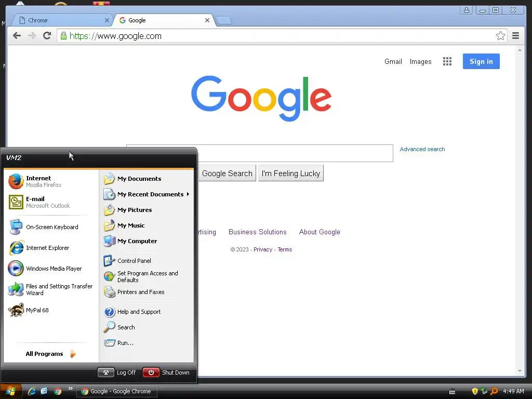
Task: Switch to the Chrome tab
Action: coord(61,20)
